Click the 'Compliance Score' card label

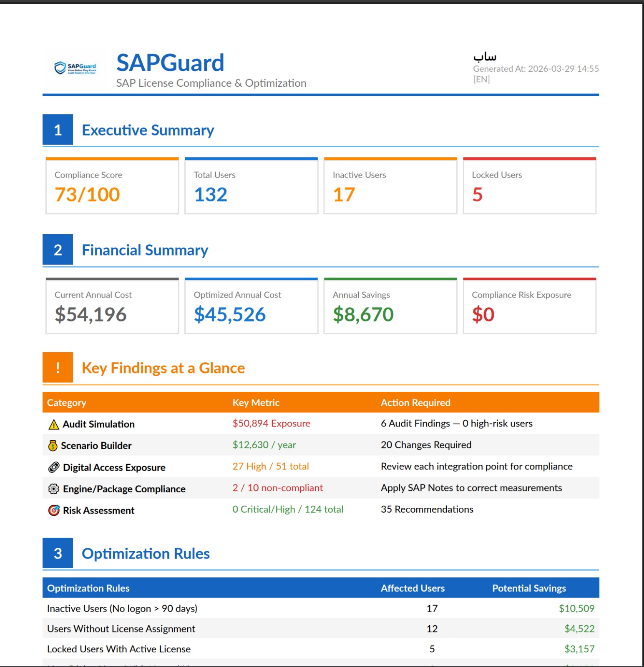pyautogui.click(x=88, y=175)
